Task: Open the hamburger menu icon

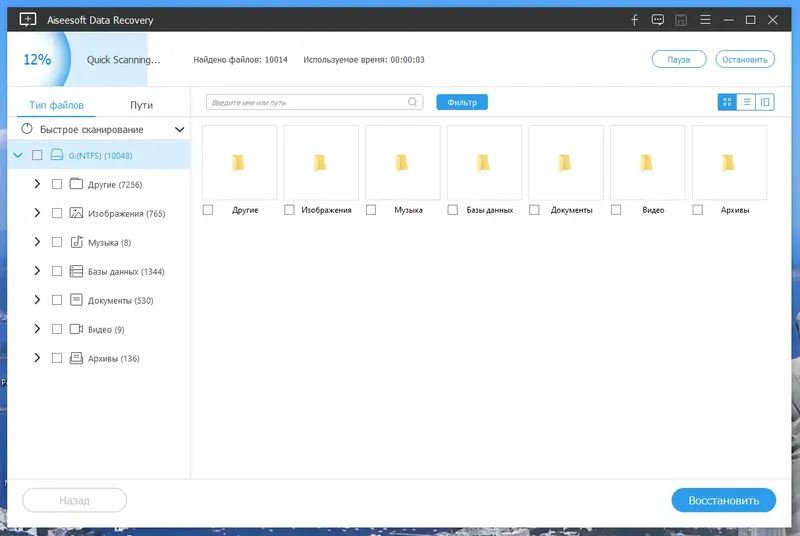Action: (x=705, y=20)
